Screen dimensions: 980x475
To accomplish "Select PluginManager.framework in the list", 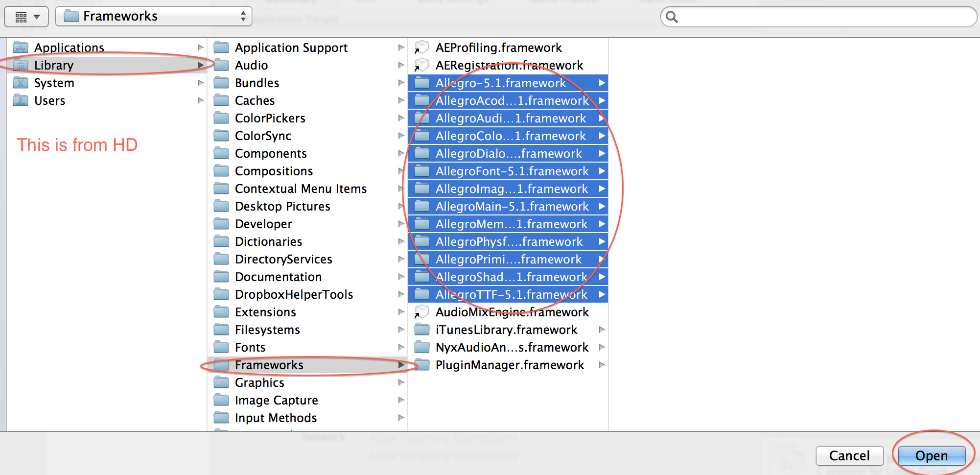I will pyautogui.click(x=509, y=365).
